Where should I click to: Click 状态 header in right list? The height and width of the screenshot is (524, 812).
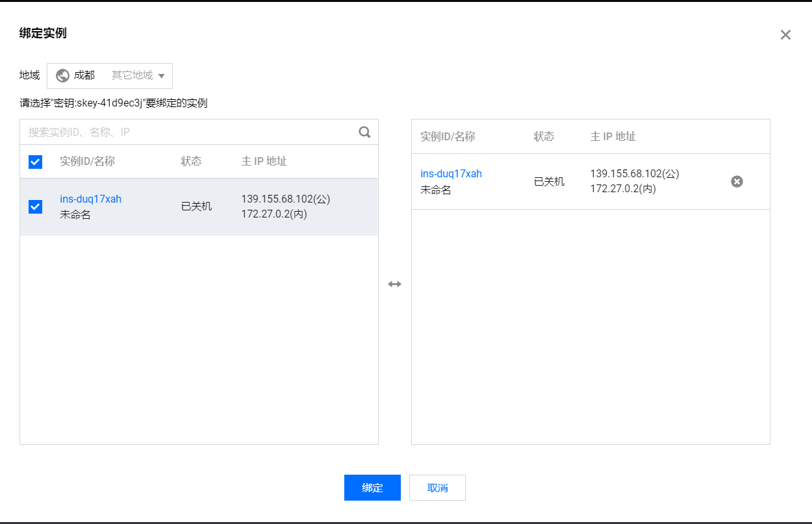click(x=544, y=136)
